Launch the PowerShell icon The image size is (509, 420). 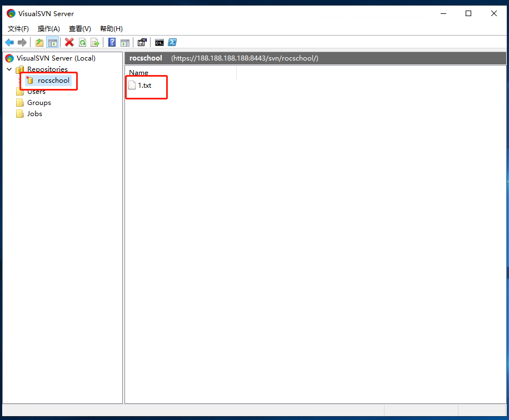click(172, 42)
